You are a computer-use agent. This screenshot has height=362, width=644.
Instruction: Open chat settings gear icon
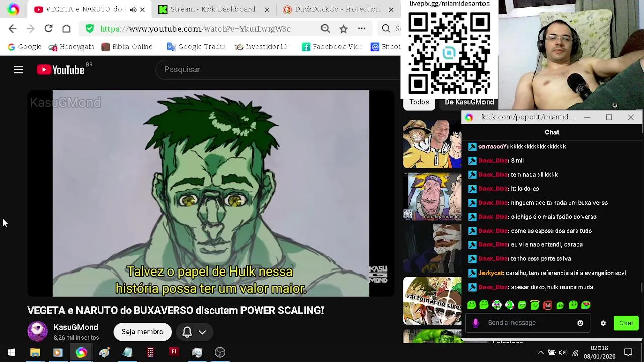click(603, 323)
